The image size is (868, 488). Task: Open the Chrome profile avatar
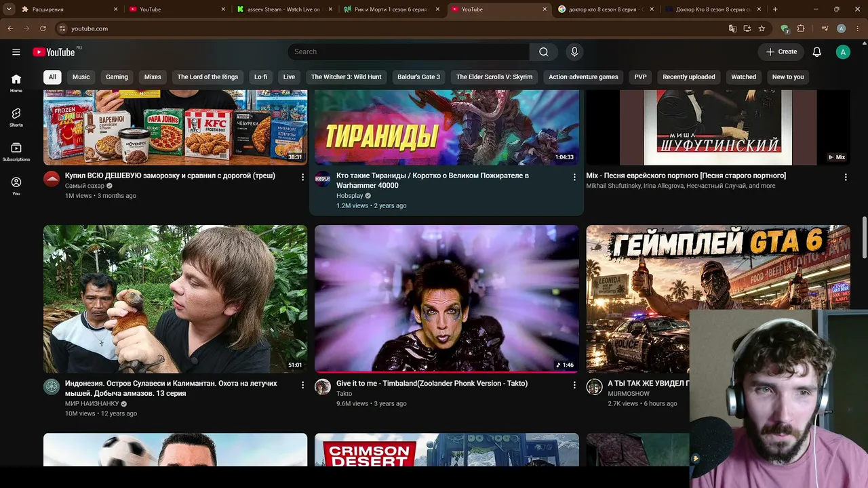[x=841, y=28]
